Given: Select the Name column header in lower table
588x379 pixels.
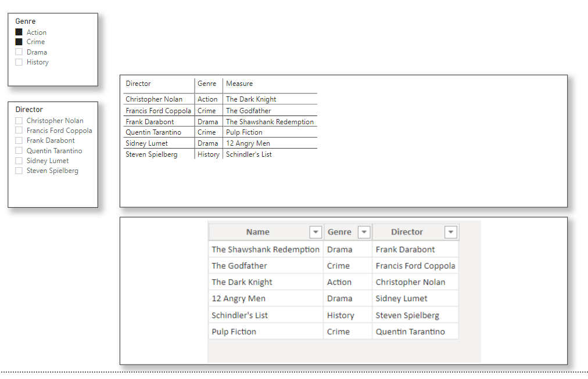Looking at the screenshot, I should (x=258, y=232).
